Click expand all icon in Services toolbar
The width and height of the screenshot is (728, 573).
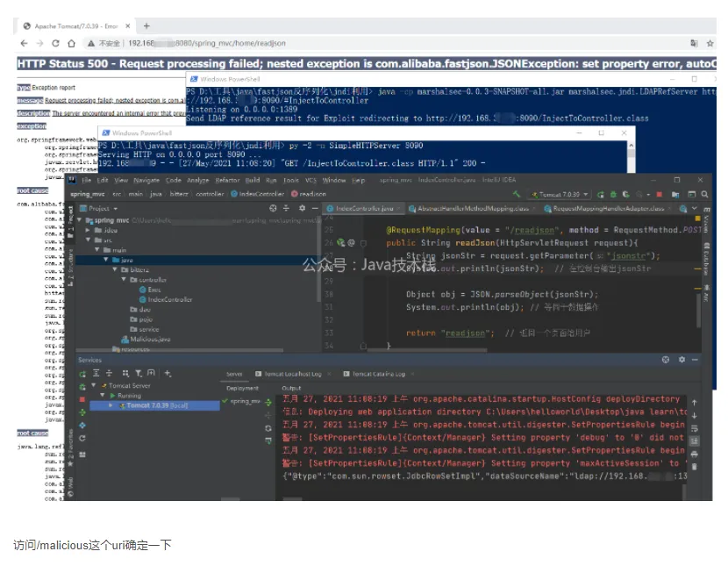tap(96, 373)
